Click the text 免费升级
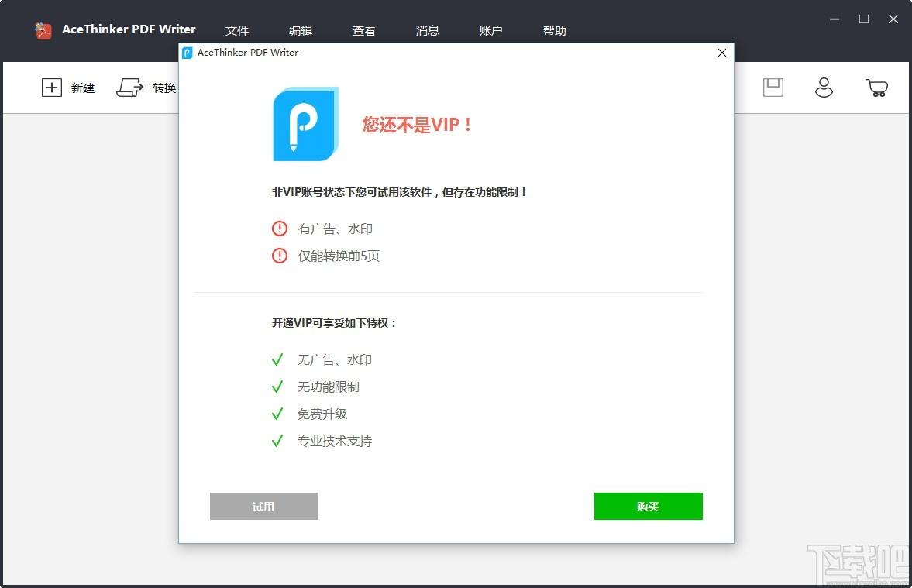Image resolution: width=912 pixels, height=588 pixels. pos(322,414)
